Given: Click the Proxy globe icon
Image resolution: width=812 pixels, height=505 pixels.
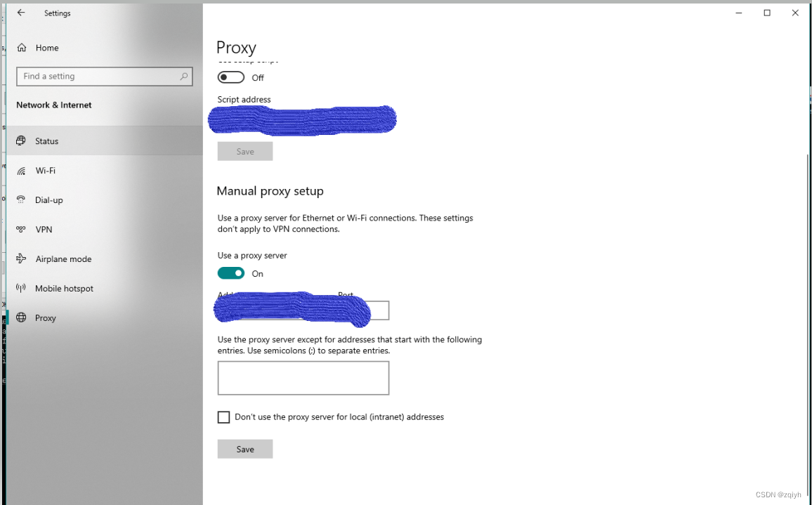Looking at the screenshot, I should (x=20, y=317).
